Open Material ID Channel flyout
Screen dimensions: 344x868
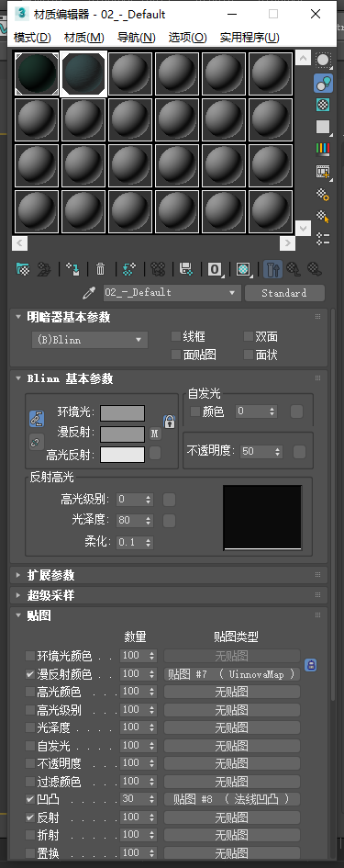point(215,269)
